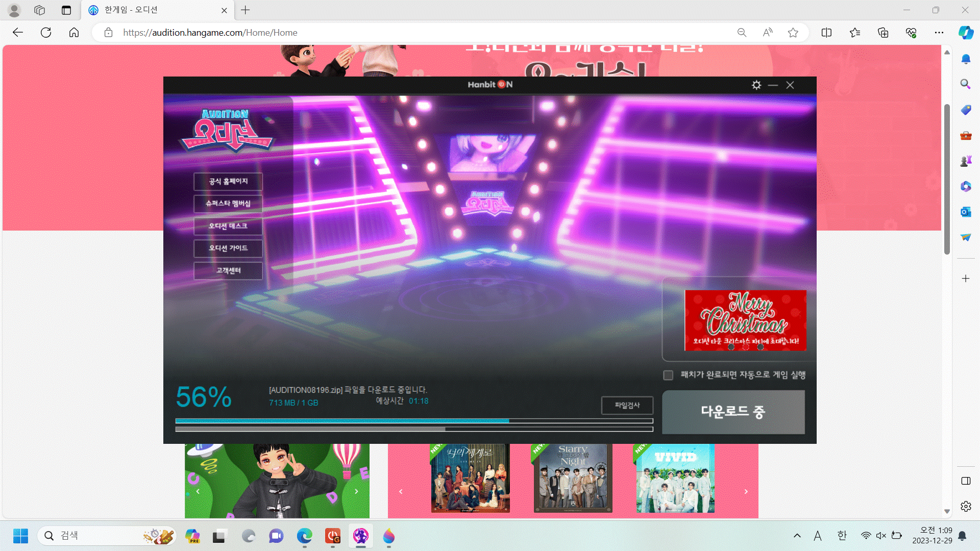Open 고객센터 menu item
This screenshot has height=551, width=980.
(228, 270)
